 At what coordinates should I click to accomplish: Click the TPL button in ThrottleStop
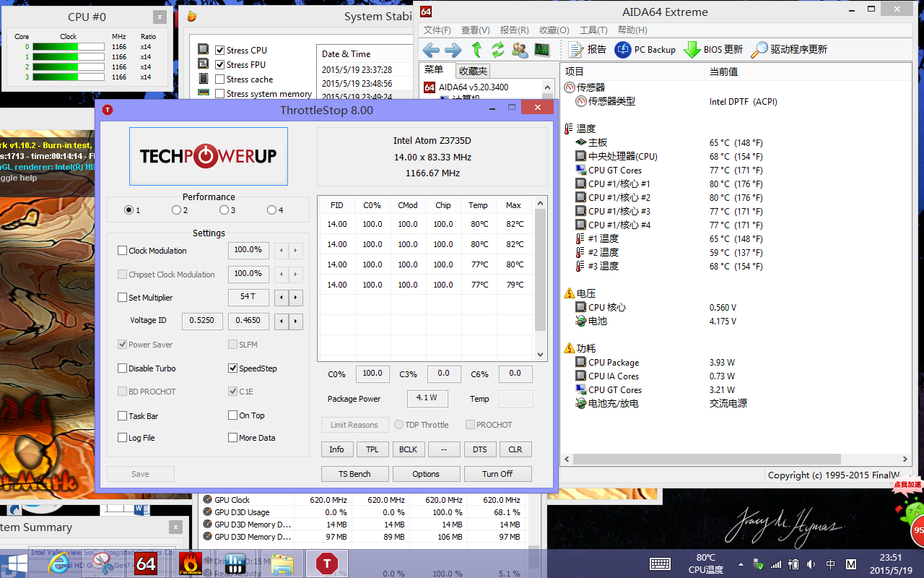point(372,449)
